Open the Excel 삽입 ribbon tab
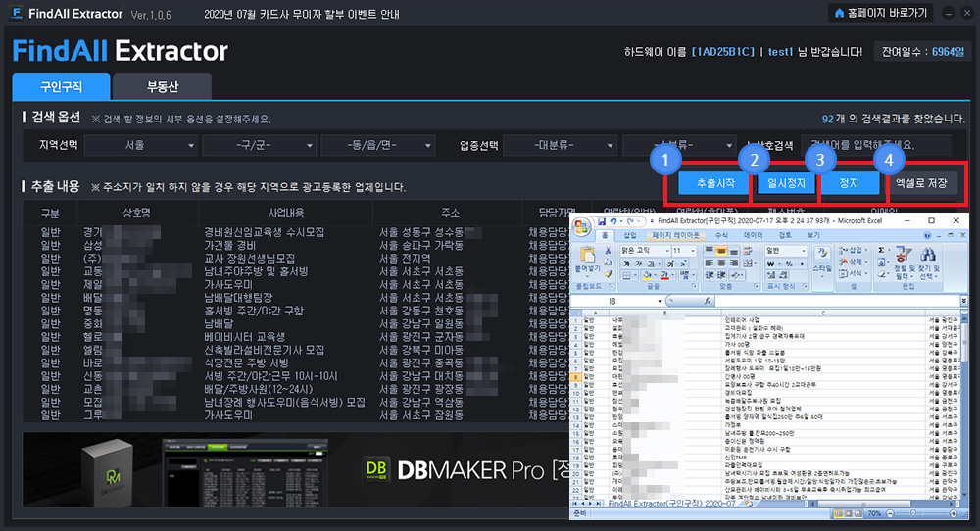Screen dimensions: 980x531 point(630,235)
